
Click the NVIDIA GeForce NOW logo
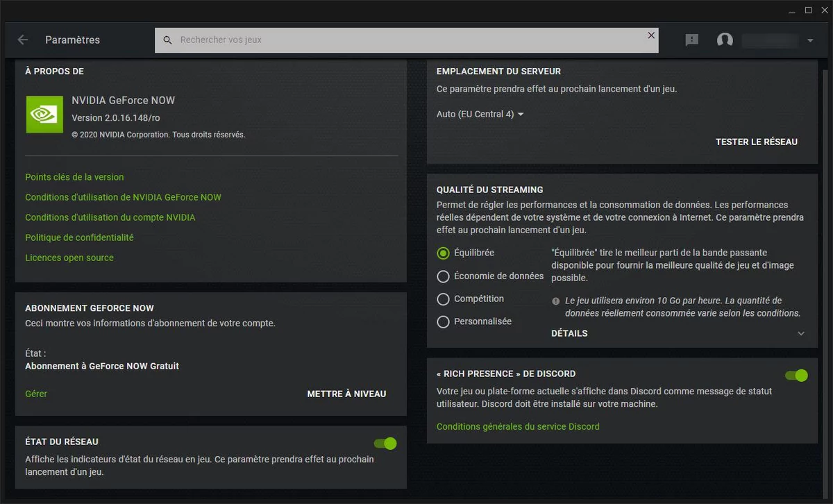pyautogui.click(x=44, y=114)
